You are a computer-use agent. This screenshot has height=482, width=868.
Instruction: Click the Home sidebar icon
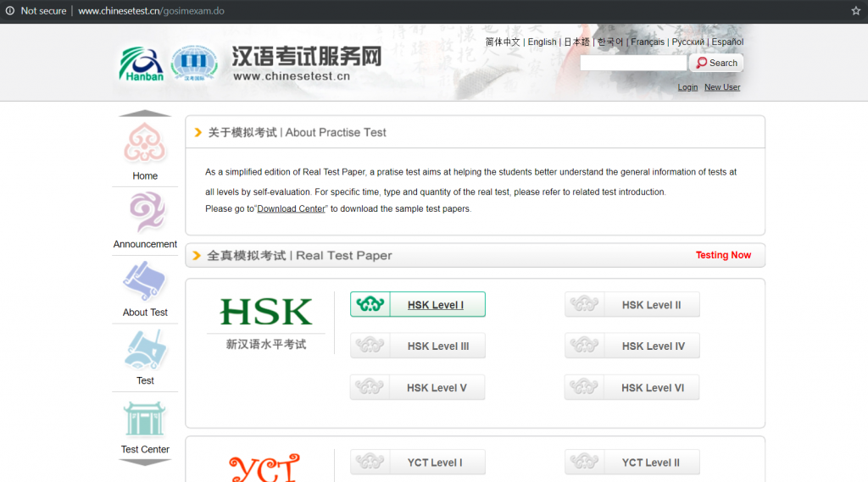(x=145, y=144)
